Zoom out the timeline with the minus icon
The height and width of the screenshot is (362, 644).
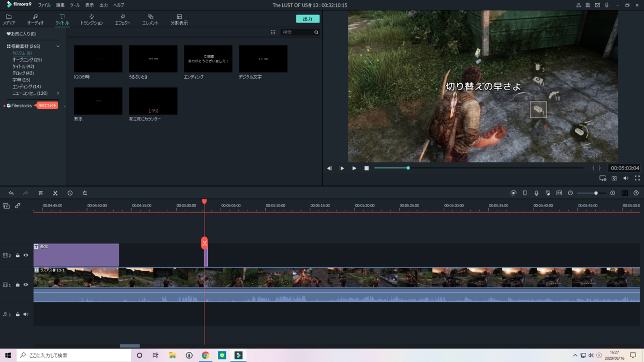570,193
